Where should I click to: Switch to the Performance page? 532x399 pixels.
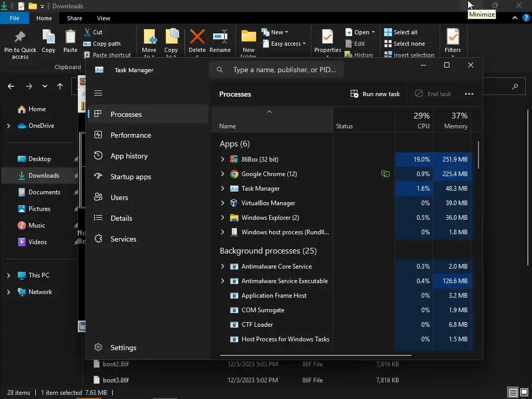tap(148, 135)
